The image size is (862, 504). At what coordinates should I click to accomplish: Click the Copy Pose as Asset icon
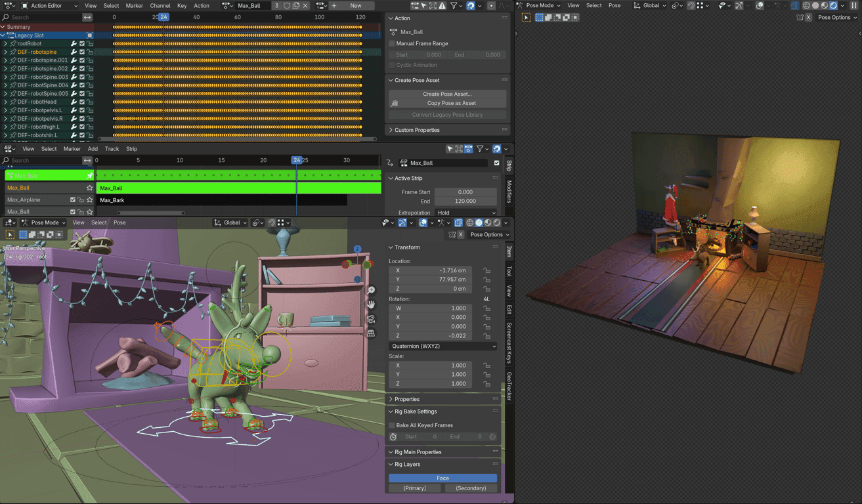point(395,103)
